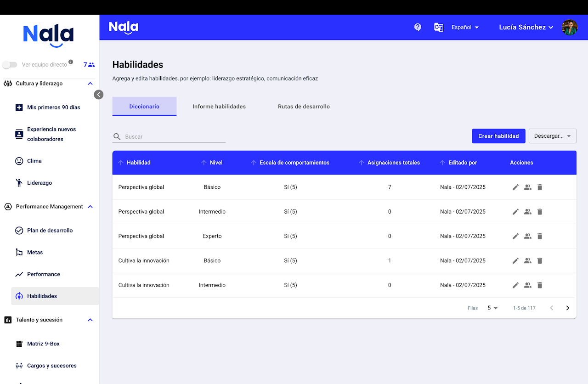
Task: Edit Perspectiva global Básico with pencil icon
Action: click(515, 187)
